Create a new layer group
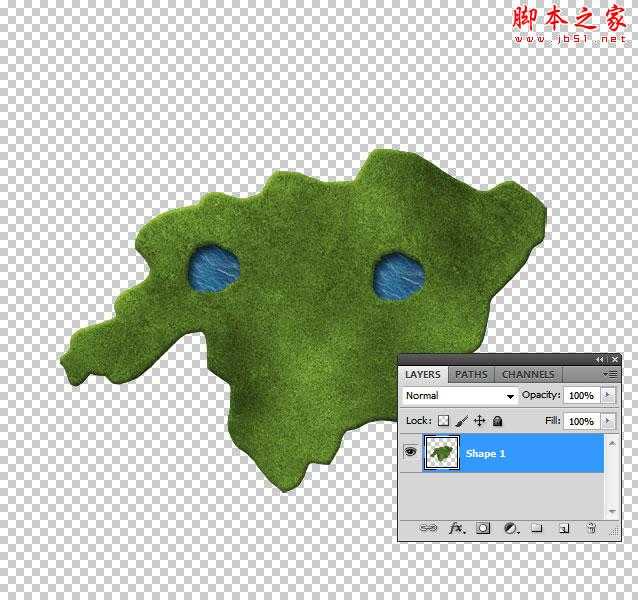 pyautogui.click(x=536, y=527)
